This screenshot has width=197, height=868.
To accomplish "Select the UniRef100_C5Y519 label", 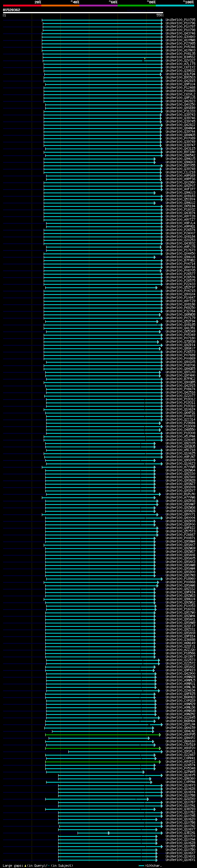I will pyautogui.click(x=180, y=745).
